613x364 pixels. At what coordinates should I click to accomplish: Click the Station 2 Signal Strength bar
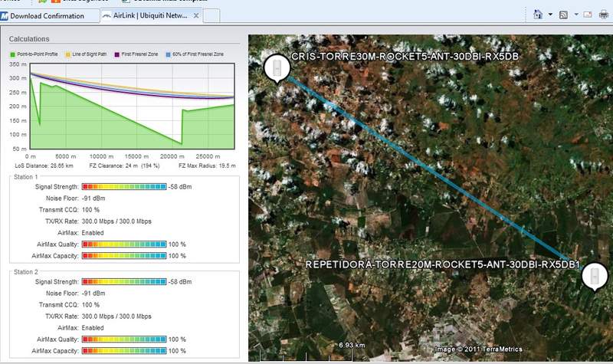tap(124, 282)
